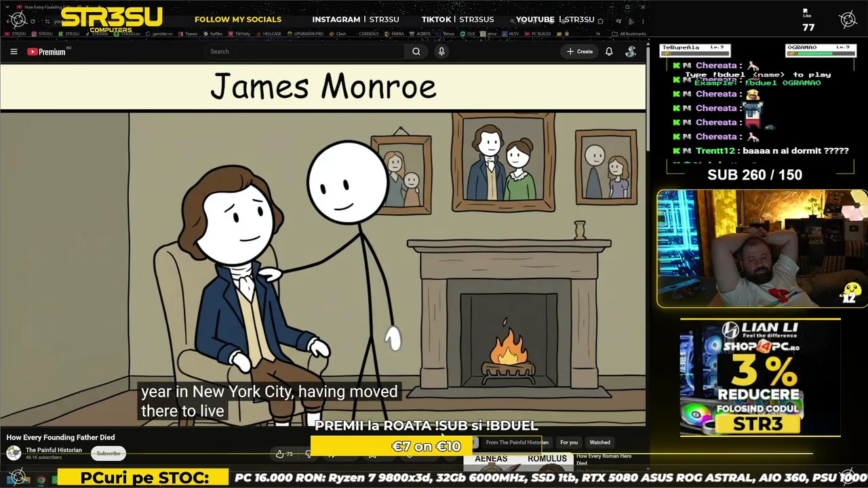Start voice search with the microphone icon

tap(441, 52)
